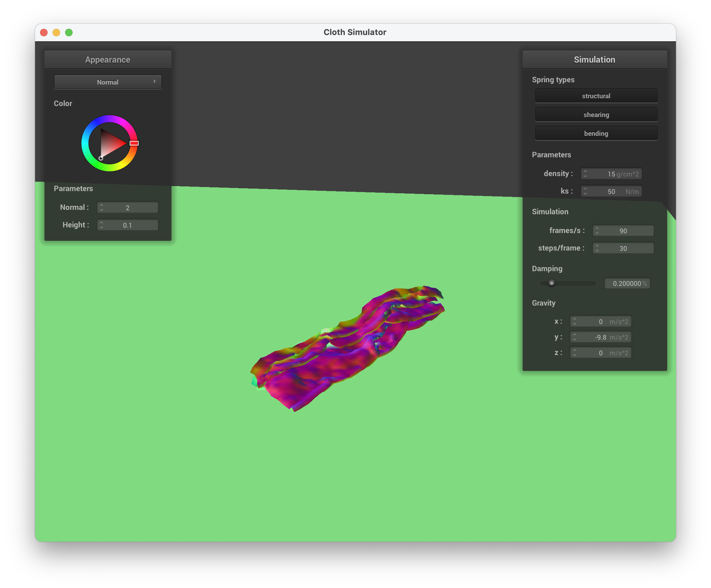711x588 pixels.
Task: Click the density spinner arrows
Action: click(x=585, y=174)
